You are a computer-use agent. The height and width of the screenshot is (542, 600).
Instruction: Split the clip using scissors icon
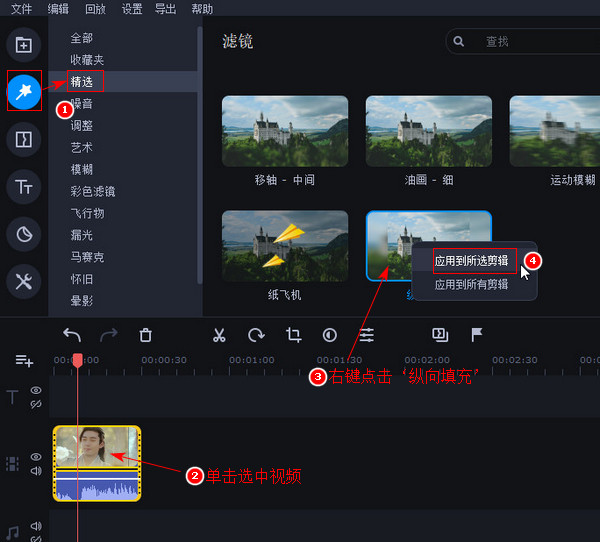219,335
